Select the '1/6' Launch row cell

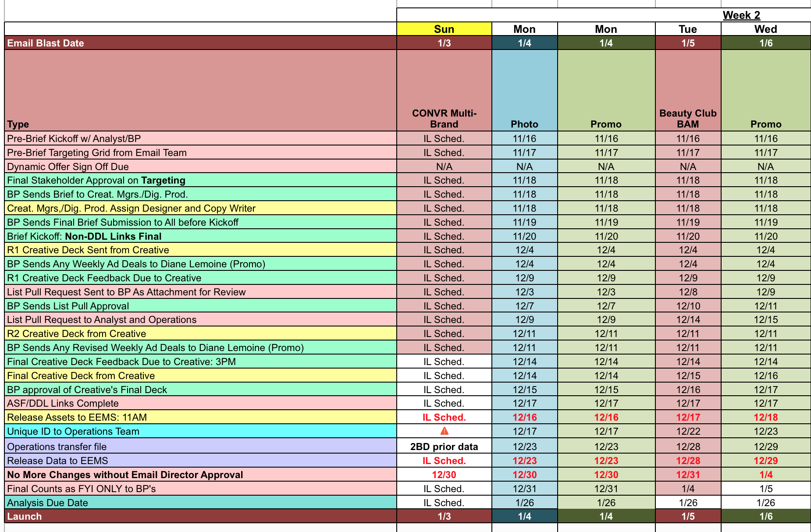click(x=766, y=516)
